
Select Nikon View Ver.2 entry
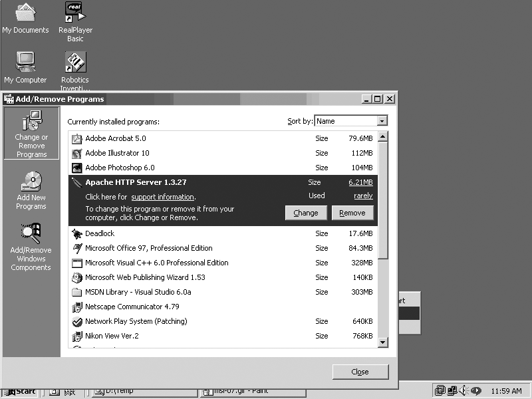click(223, 336)
